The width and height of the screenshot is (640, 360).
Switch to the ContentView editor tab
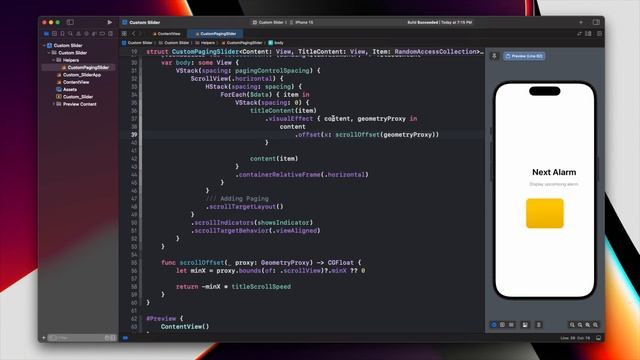167,33
